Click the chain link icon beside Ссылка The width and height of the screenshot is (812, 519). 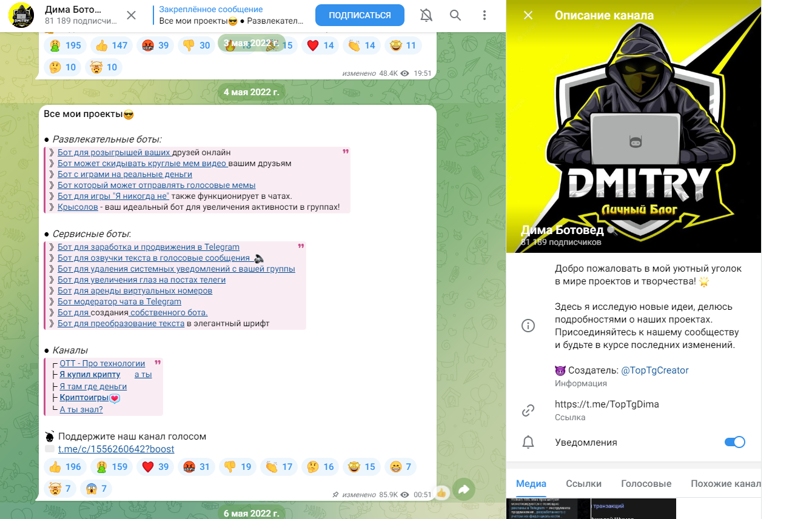[528, 410]
